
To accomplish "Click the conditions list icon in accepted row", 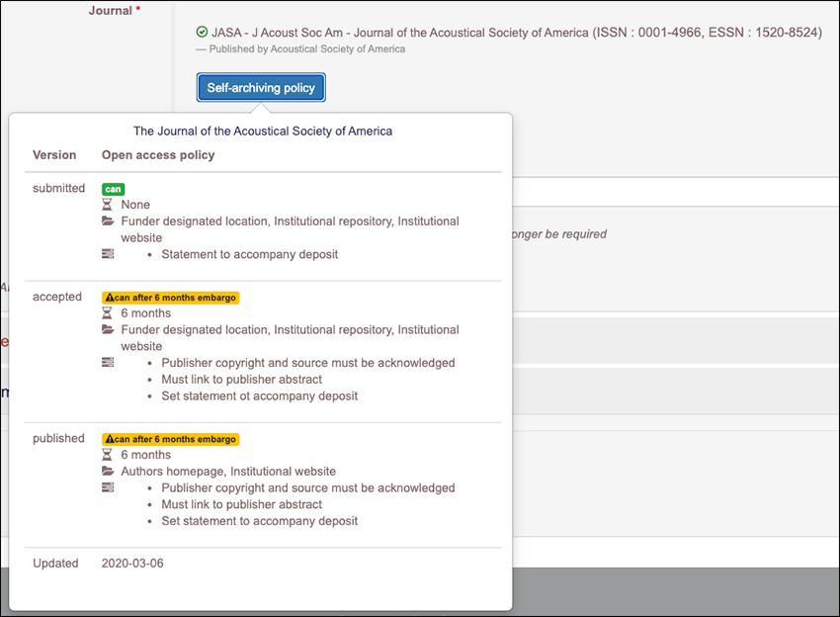I will pyautogui.click(x=108, y=362).
